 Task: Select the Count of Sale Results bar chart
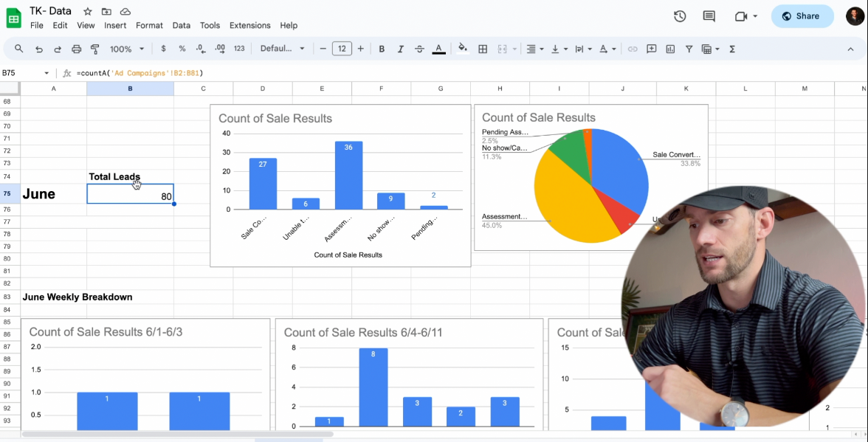(x=340, y=185)
